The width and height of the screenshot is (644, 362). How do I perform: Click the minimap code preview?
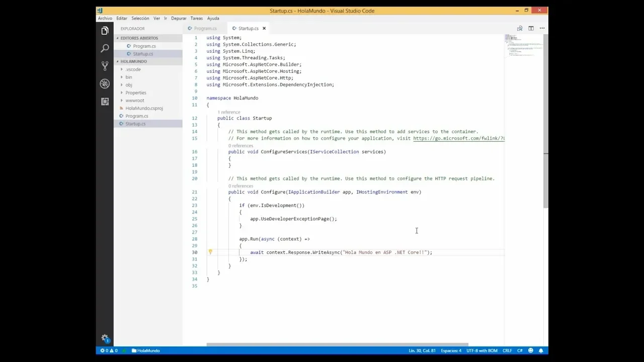pyautogui.click(x=523, y=45)
